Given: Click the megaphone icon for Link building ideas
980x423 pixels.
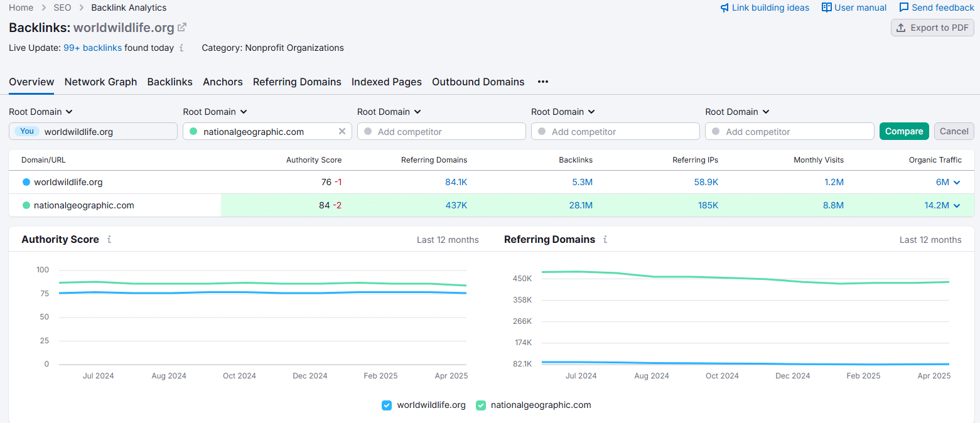Looking at the screenshot, I should (x=724, y=8).
